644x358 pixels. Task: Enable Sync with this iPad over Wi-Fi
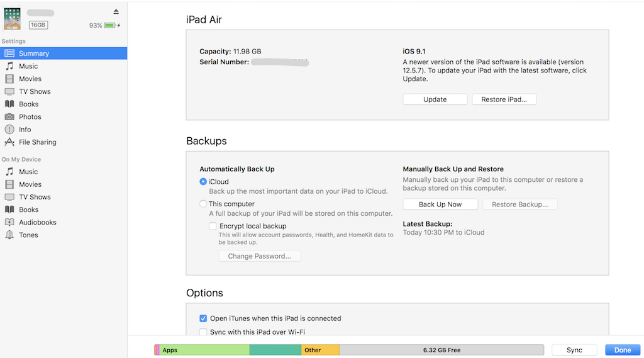coord(203,332)
